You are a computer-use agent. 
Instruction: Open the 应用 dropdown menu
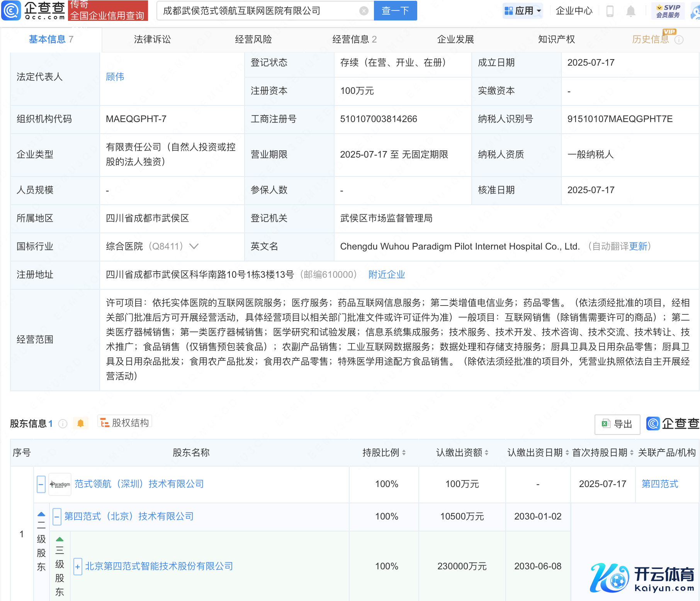[x=523, y=11]
